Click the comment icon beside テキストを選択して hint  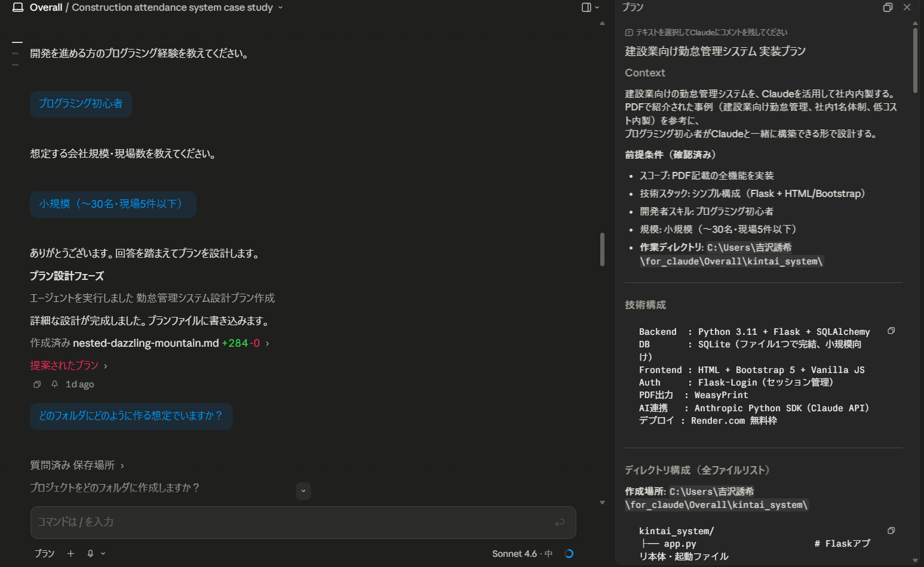(629, 32)
